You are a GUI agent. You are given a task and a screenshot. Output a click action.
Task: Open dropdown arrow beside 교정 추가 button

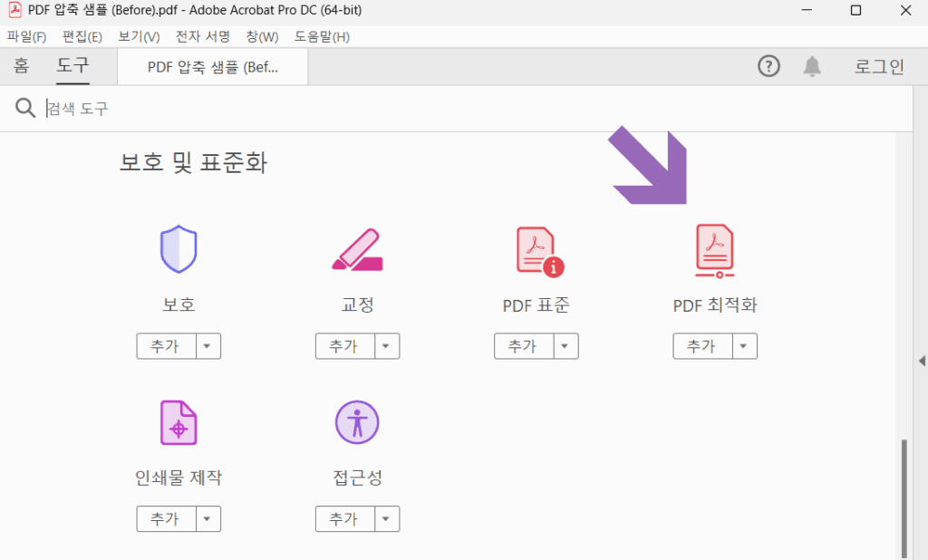click(x=386, y=346)
